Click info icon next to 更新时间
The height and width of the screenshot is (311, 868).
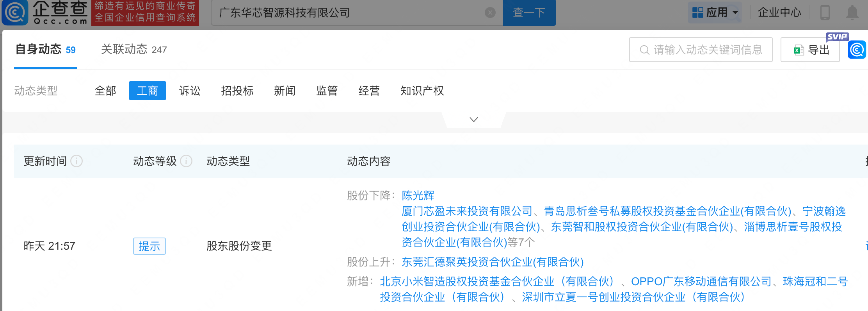(76, 161)
